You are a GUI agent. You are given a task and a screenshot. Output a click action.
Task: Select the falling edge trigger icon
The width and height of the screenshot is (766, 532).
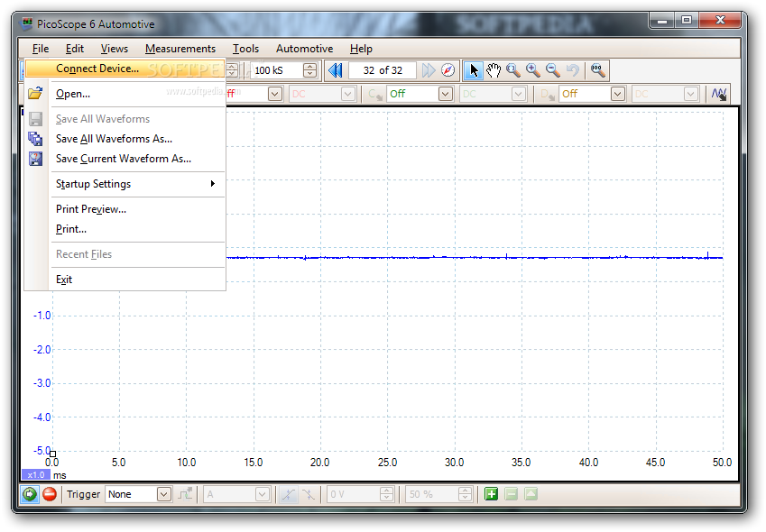coord(309,494)
